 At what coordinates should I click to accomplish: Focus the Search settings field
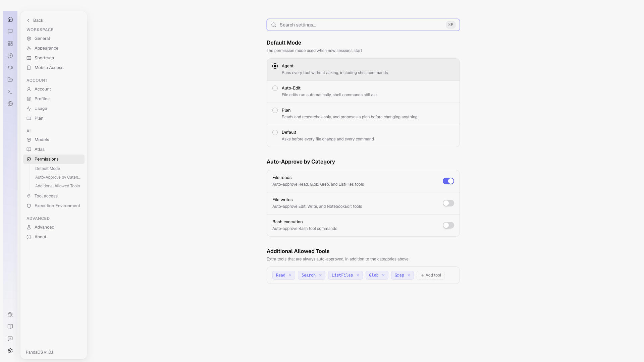[363, 25]
